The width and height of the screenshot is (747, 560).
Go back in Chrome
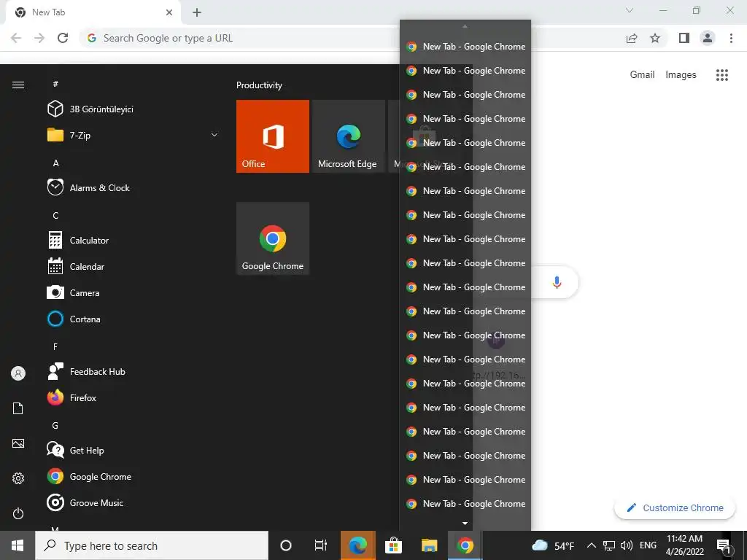[16, 38]
